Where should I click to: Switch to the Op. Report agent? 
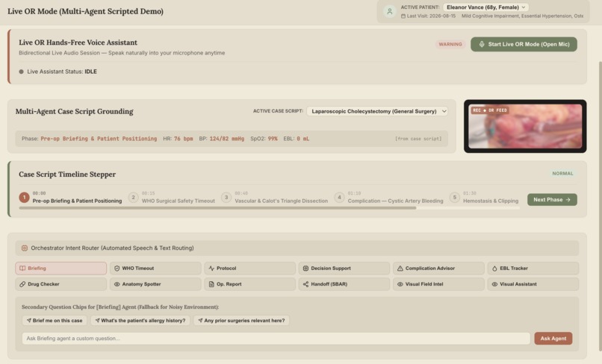(x=250, y=284)
